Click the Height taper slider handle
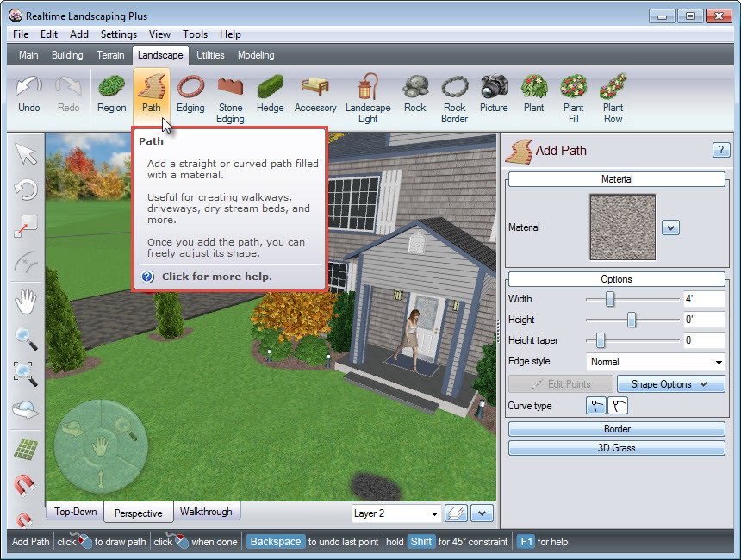The image size is (741, 560). pos(601,340)
